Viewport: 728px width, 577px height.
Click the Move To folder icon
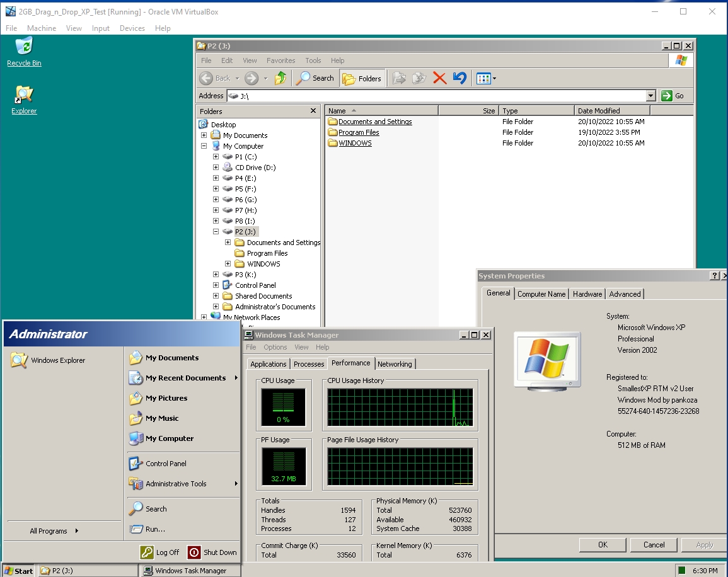[399, 78]
